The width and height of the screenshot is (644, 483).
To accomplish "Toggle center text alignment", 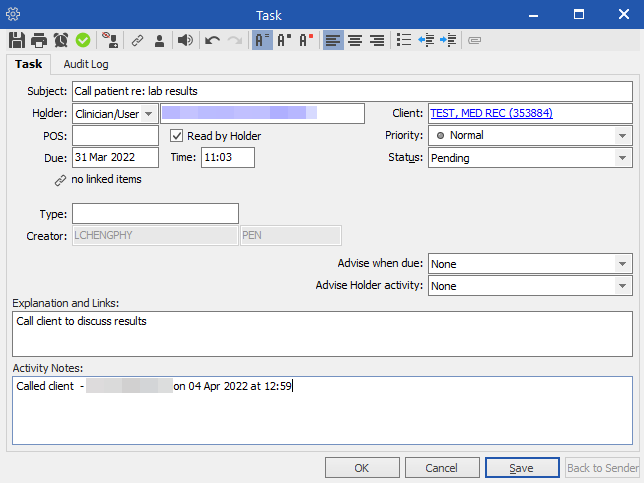I will pos(355,40).
